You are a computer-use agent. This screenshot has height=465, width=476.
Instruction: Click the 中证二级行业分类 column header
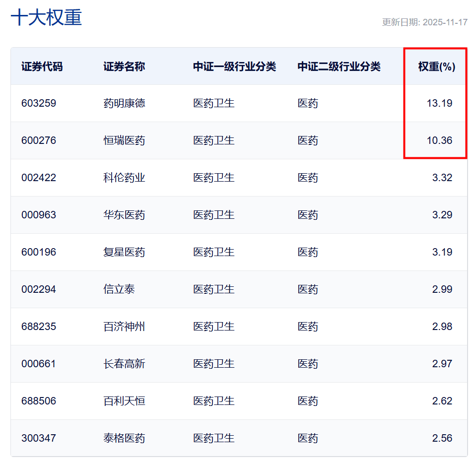tap(339, 66)
